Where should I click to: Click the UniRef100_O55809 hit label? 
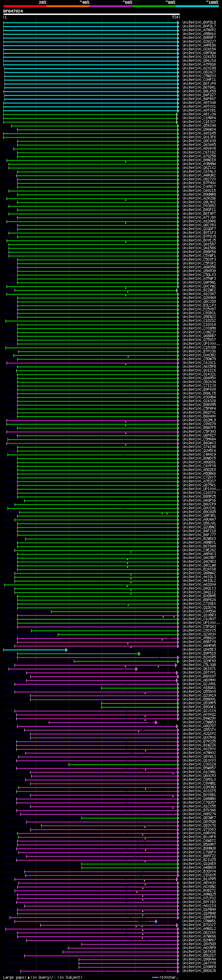tap(199, 691)
